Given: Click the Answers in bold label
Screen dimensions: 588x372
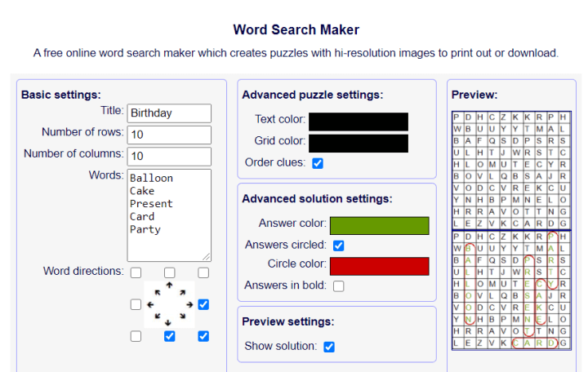Looking at the screenshot, I should (285, 286).
